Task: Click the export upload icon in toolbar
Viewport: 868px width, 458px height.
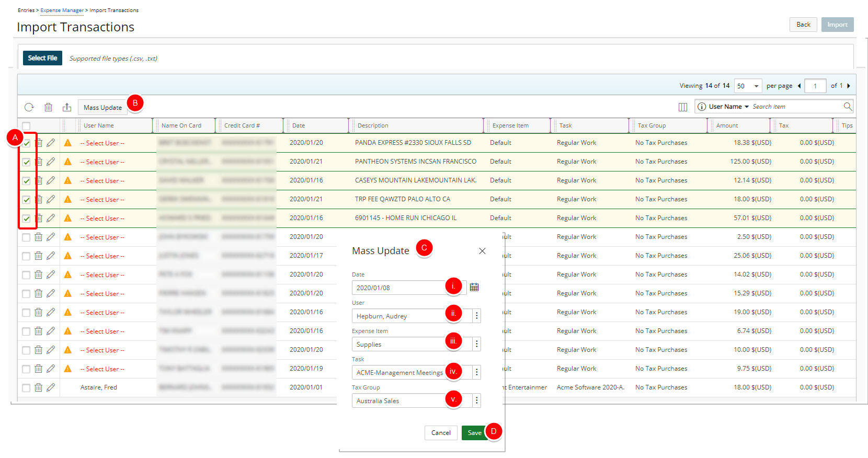Action: 67,107
